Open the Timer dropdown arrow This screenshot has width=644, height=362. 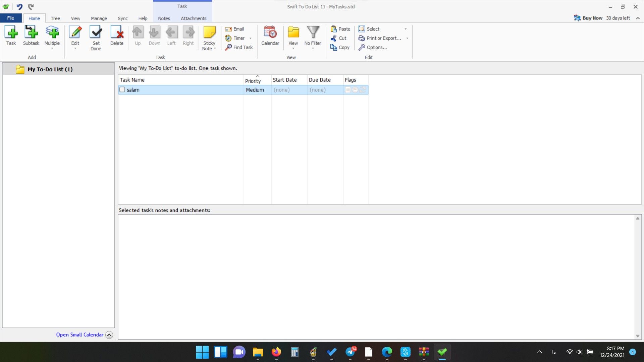coord(250,38)
